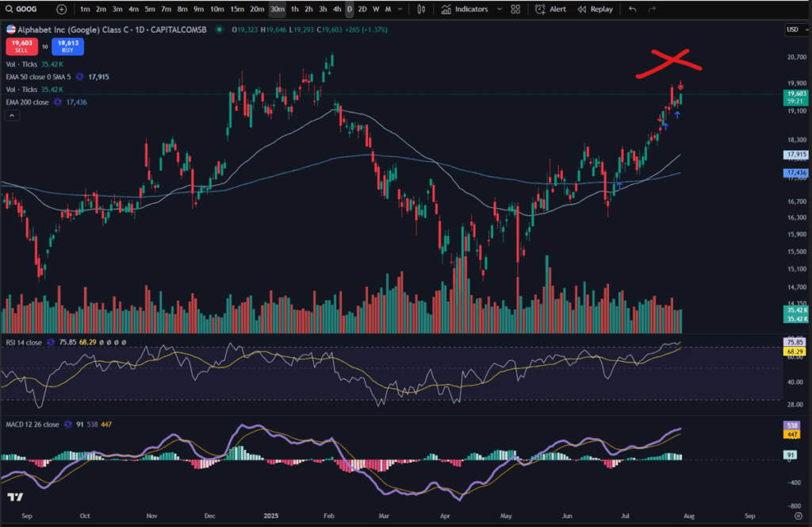This screenshot has height=527, width=812.
Task: Click the RSI 14 indicator status icon
Action: point(50,342)
